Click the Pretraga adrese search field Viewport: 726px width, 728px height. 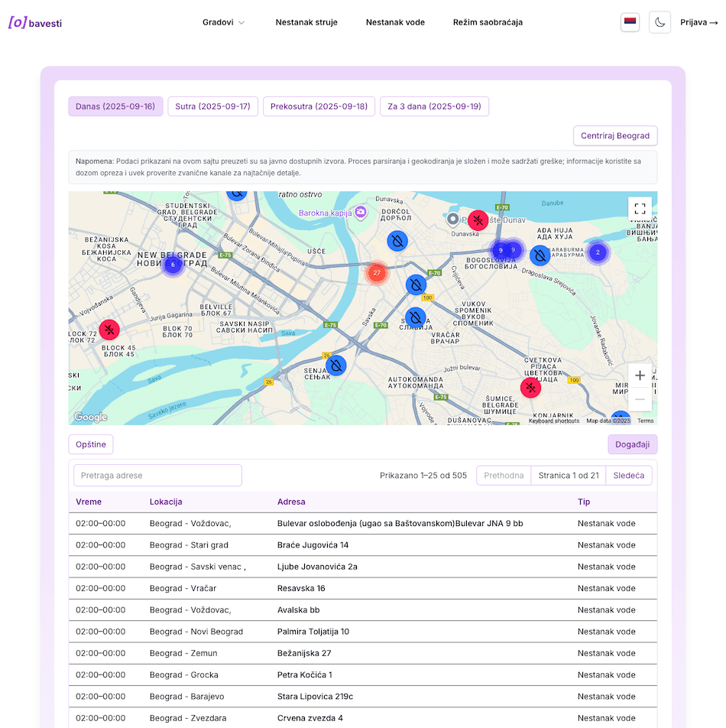click(157, 476)
